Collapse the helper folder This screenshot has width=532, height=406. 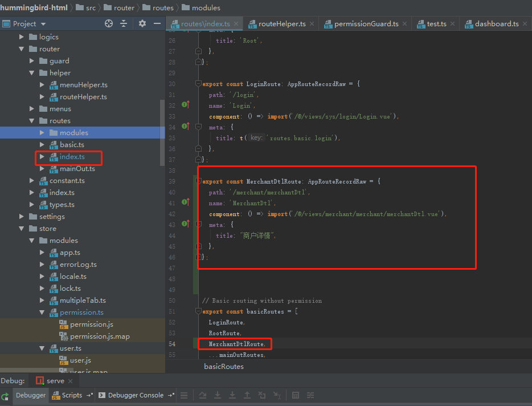31,73
